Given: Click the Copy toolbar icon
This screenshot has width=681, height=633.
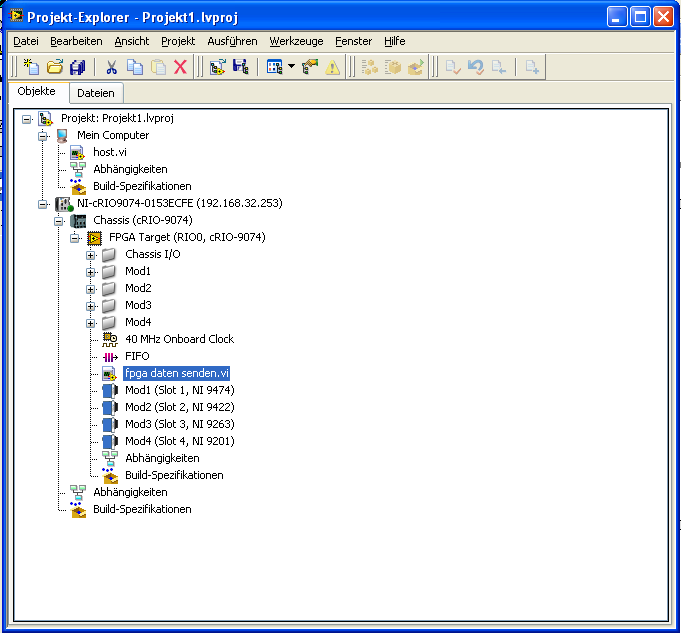Looking at the screenshot, I should click(135, 67).
